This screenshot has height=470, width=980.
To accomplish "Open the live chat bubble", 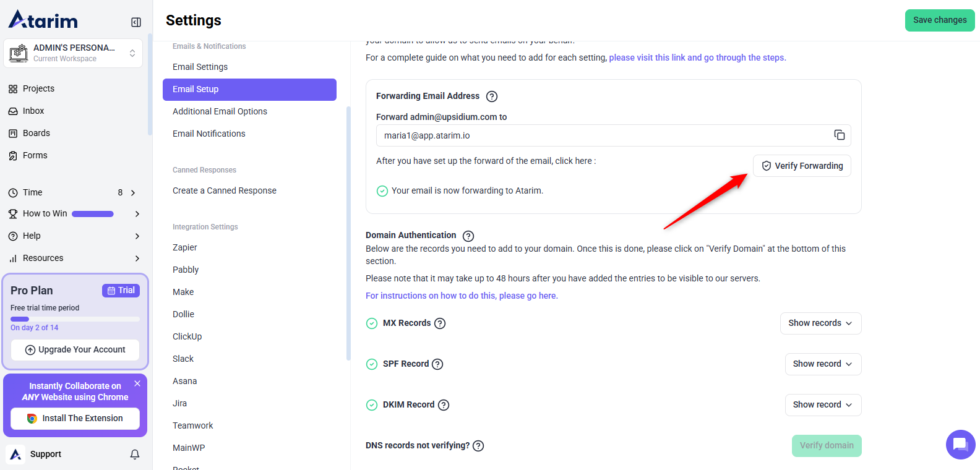I will pos(960,444).
